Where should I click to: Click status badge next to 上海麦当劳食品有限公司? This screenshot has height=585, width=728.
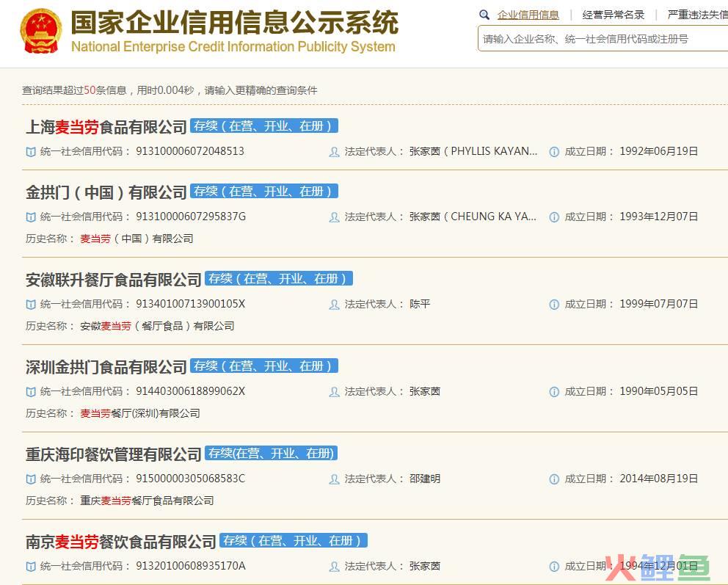click(264, 126)
